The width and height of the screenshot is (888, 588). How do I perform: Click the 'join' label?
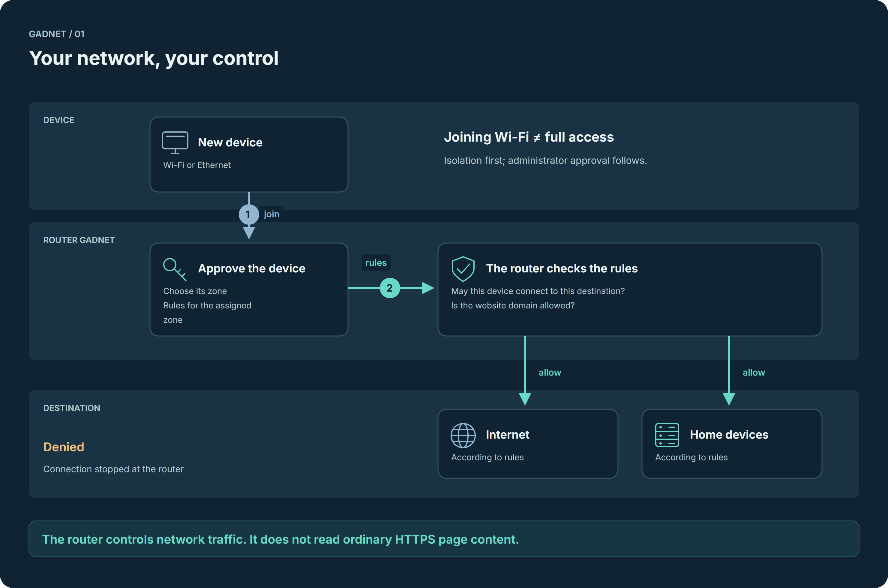coord(271,214)
